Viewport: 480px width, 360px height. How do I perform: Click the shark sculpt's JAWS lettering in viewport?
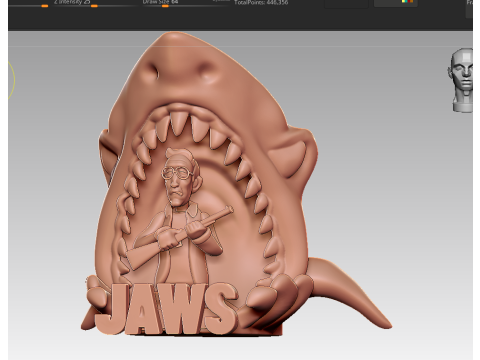click(167, 309)
